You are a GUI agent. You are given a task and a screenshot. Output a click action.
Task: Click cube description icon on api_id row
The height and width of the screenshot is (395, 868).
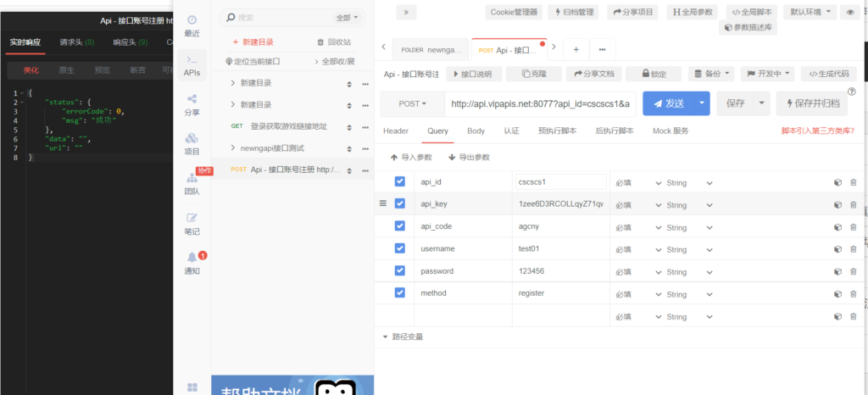click(x=837, y=182)
